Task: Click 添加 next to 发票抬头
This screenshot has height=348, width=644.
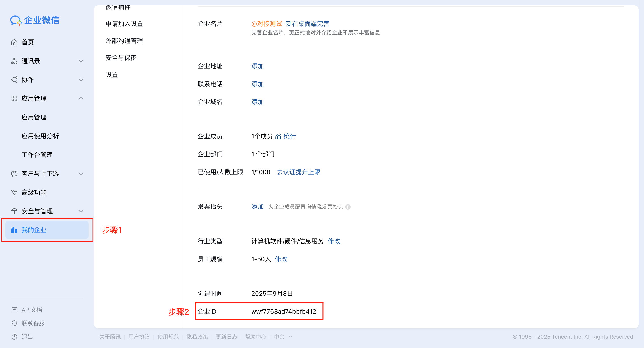Action: tap(258, 207)
